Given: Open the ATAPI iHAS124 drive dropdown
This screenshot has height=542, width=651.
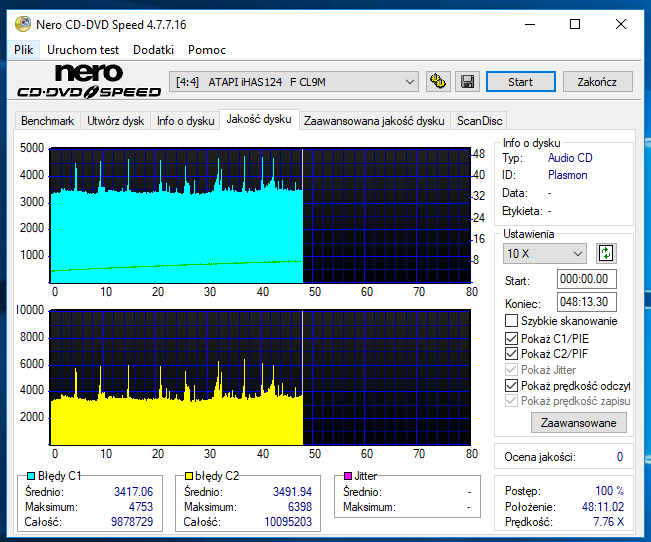Looking at the screenshot, I should tap(294, 82).
